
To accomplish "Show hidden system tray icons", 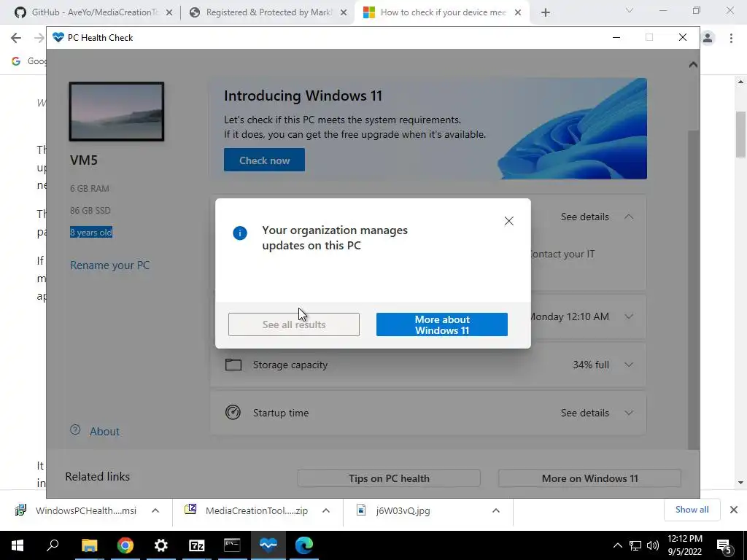I will click(x=617, y=545).
